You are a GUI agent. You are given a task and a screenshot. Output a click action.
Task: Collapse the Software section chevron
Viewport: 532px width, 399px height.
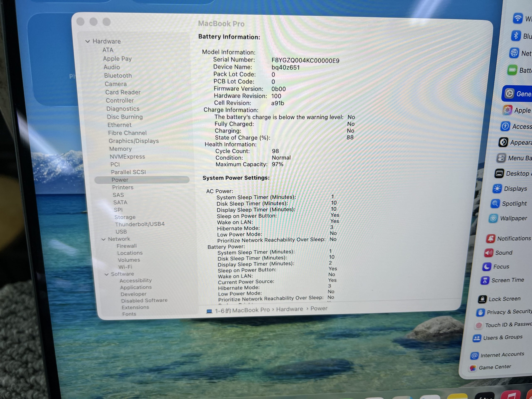(107, 275)
